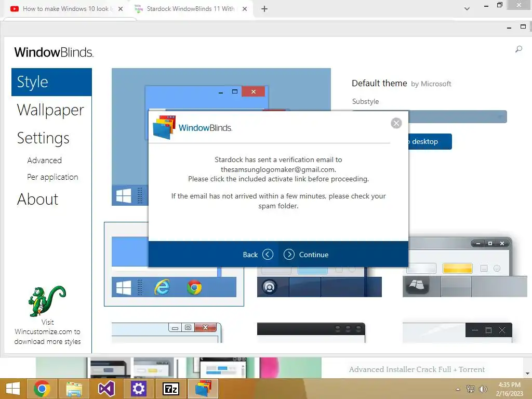Close the YouTube browser tab

click(121, 9)
